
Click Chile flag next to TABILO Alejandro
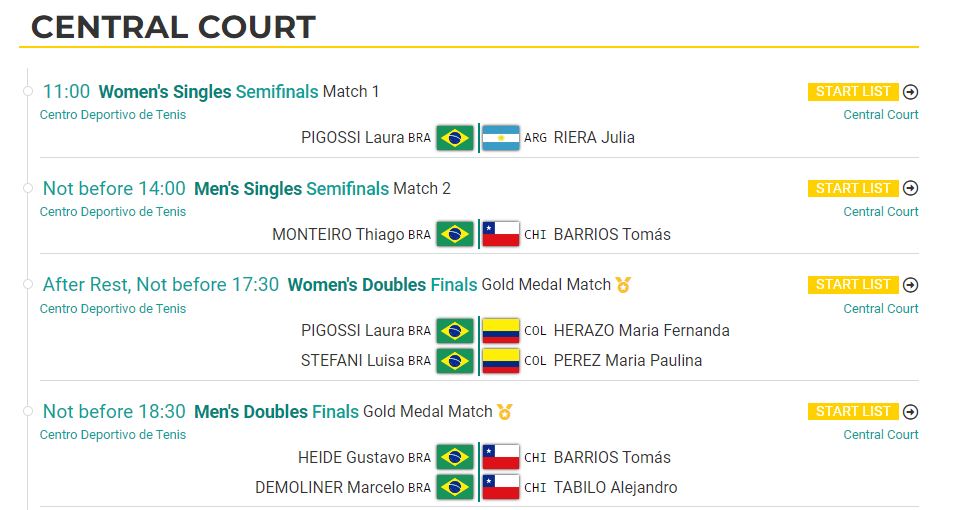pos(500,487)
